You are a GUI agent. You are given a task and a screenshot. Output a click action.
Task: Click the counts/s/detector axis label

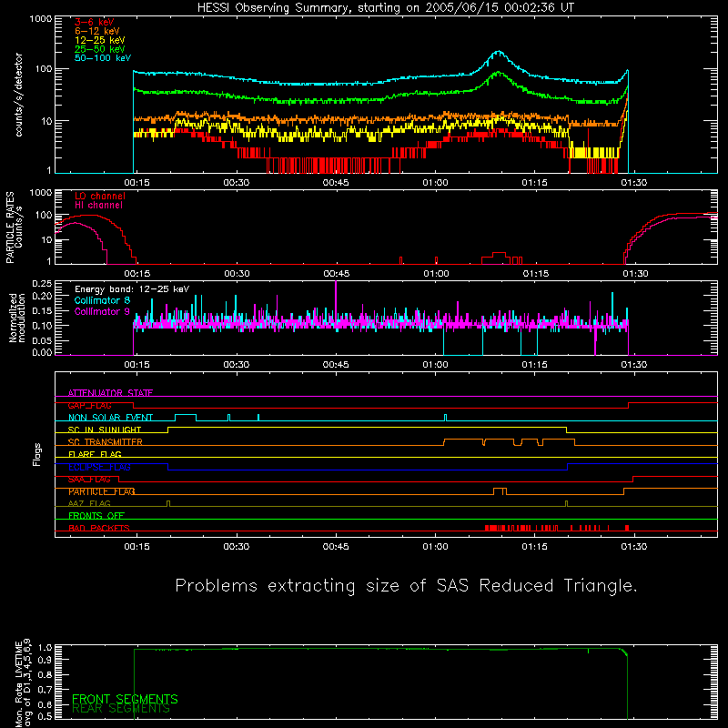[18, 95]
